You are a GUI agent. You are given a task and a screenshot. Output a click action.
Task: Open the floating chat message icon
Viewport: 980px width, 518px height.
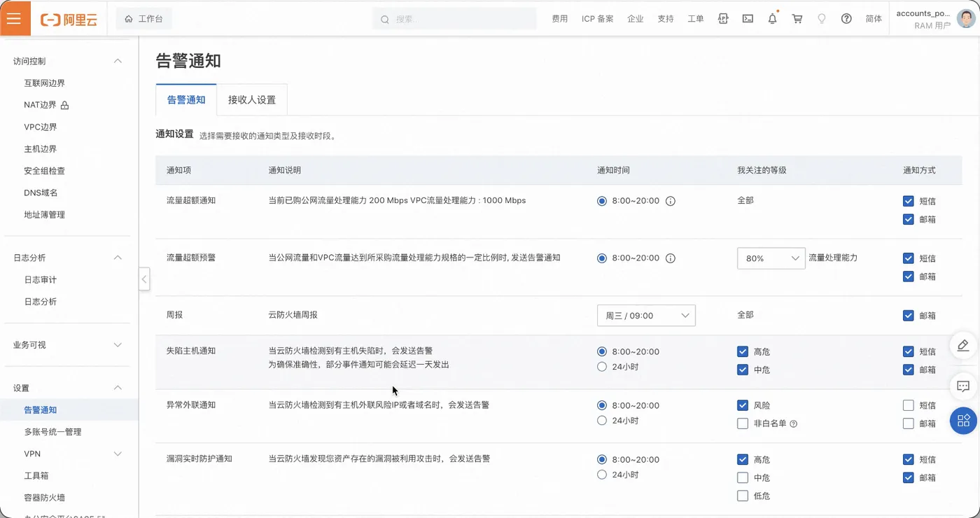(963, 386)
